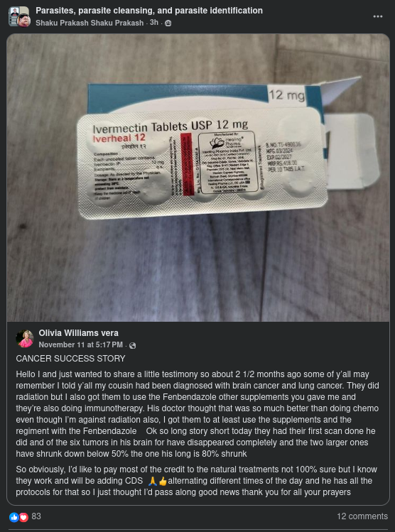Click the public globe icon beside the date

[133, 345]
